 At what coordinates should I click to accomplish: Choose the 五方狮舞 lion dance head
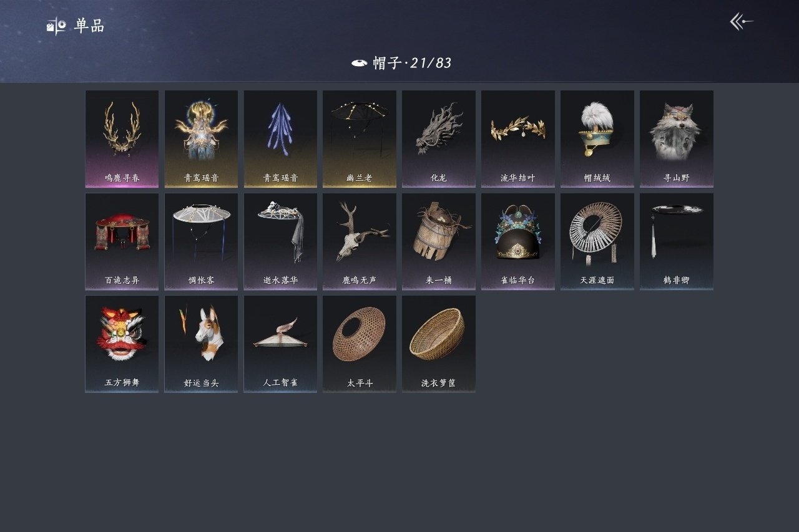click(122, 344)
